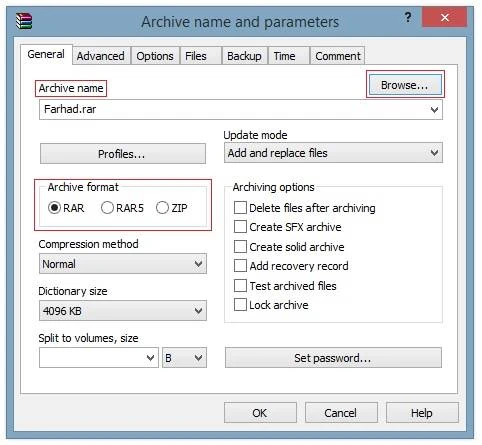Expand the Dictionary size dropdown
This screenshot has height=445, width=482.
pyautogui.click(x=123, y=311)
